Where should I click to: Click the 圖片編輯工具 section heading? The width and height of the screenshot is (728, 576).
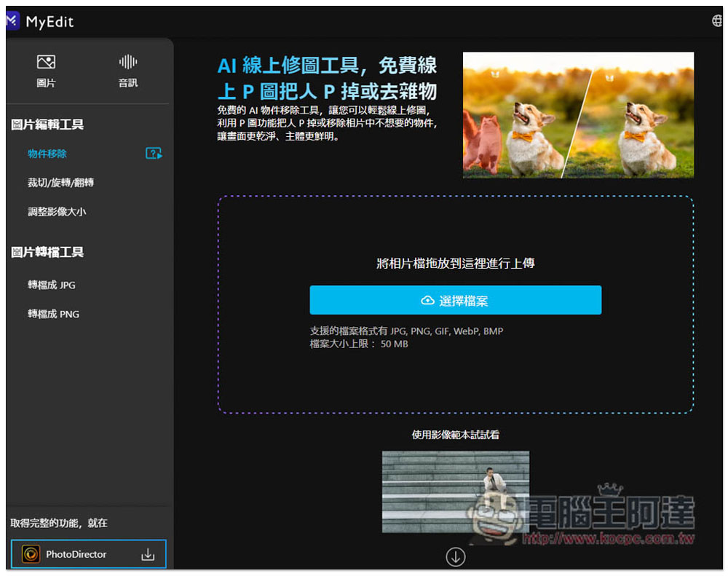(47, 125)
